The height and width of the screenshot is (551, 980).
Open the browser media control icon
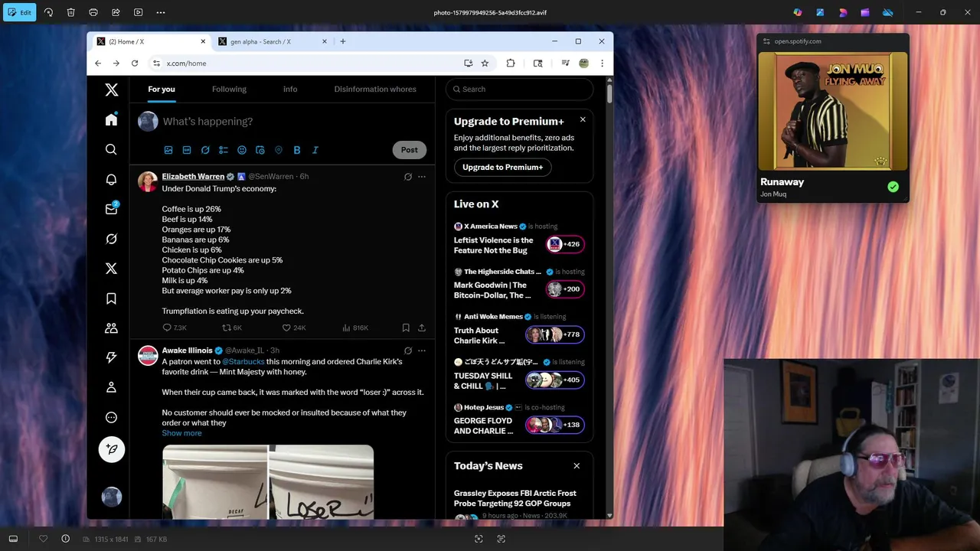[565, 64]
